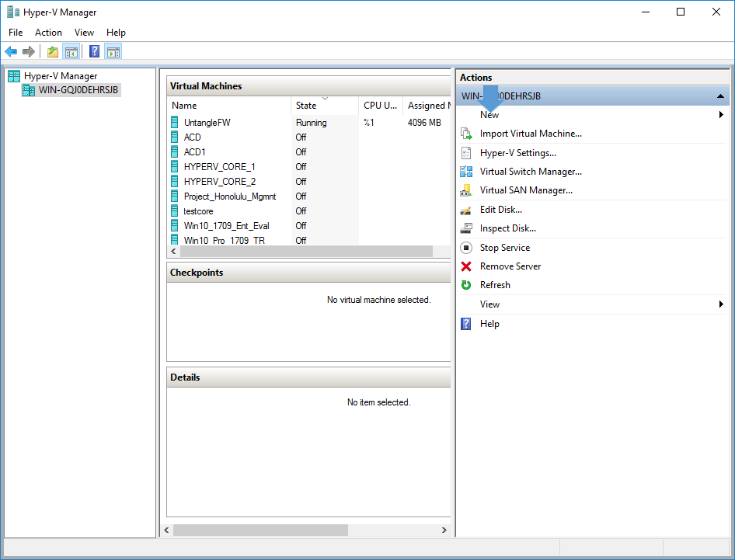Select the ACD1 virtual machine row

coord(308,151)
